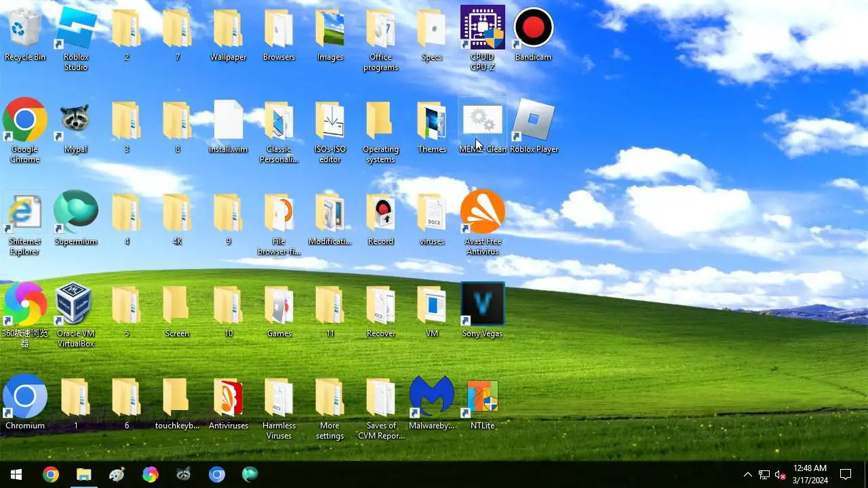Screen dimensions: 868x488
Task: Show hidden system tray icons
Action: pos(747,474)
